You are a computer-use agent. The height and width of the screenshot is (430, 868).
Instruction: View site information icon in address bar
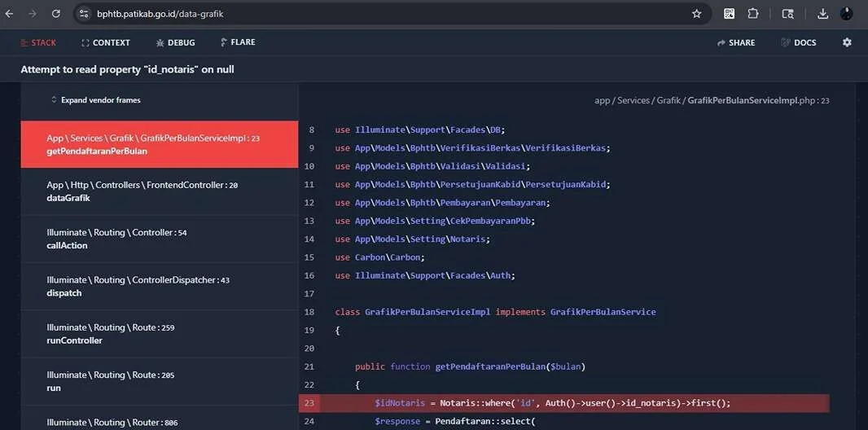tap(84, 14)
